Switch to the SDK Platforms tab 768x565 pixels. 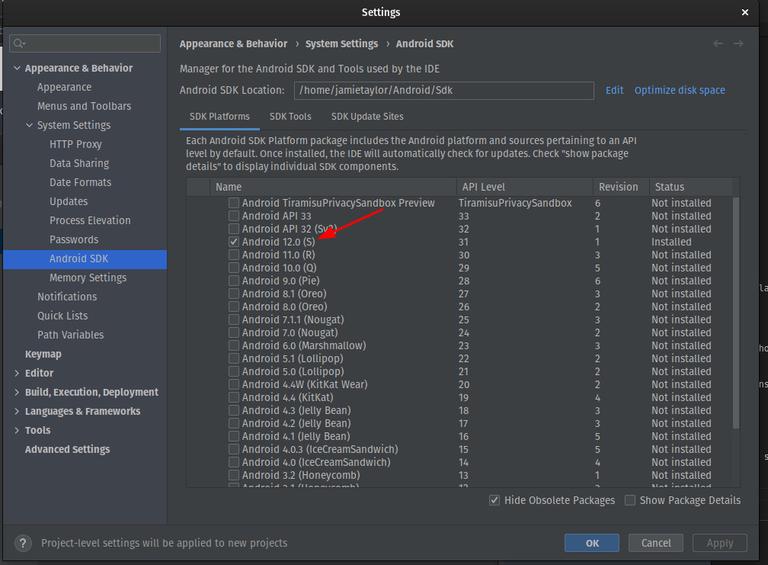(x=219, y=117)
